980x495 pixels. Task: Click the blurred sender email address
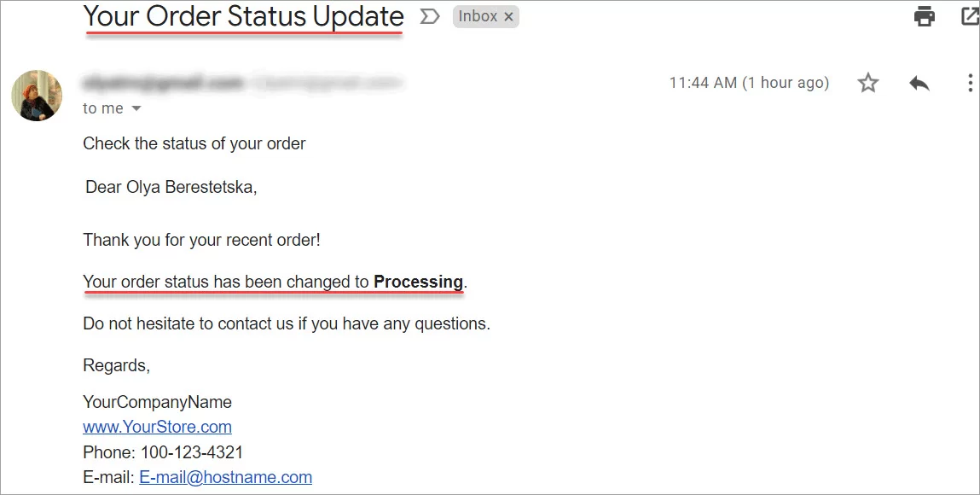click(162, 83)
